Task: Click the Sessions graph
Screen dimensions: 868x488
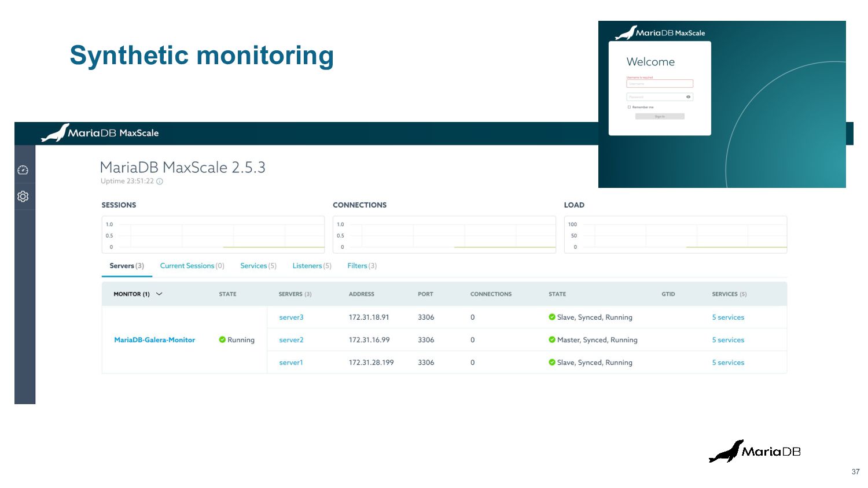Action: tap(213, 235)
